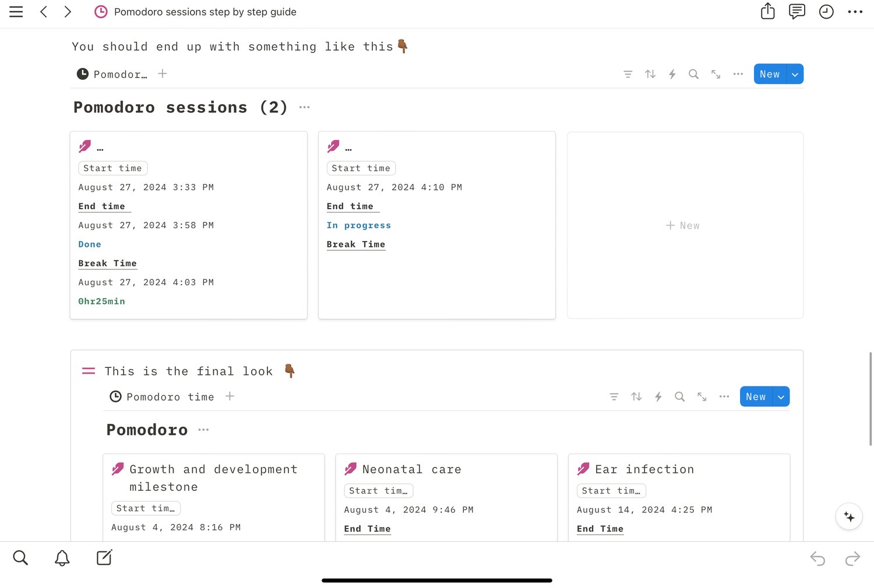Screen dimensions: 874x588
Task: Open the sidebar hamburger menu
Action: coord(16,12)
